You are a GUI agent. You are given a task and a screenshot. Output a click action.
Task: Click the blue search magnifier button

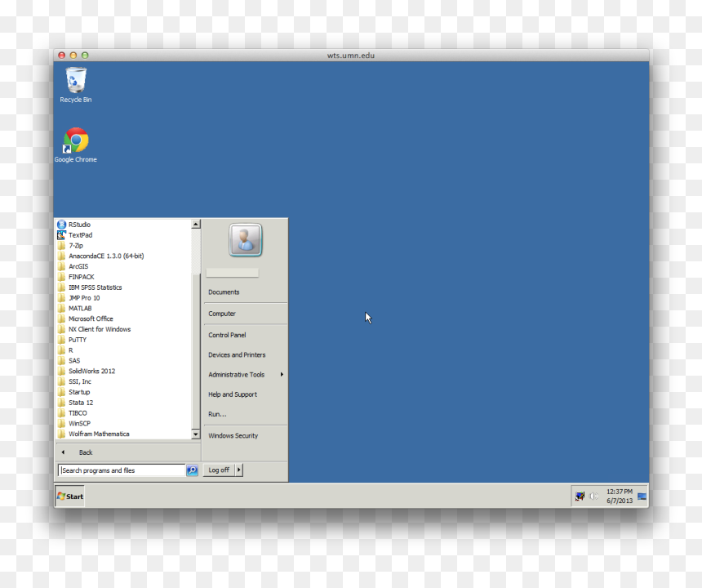click(192, 470)
